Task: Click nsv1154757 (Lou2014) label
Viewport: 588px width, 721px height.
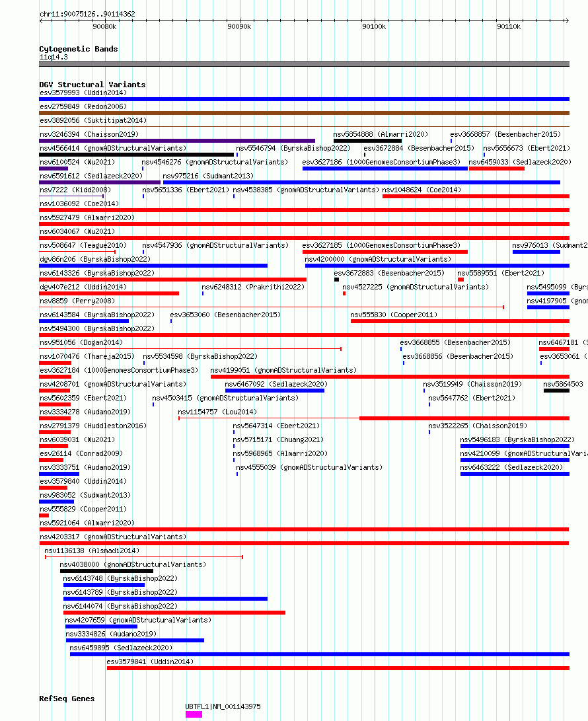Action: click(217, 412)
